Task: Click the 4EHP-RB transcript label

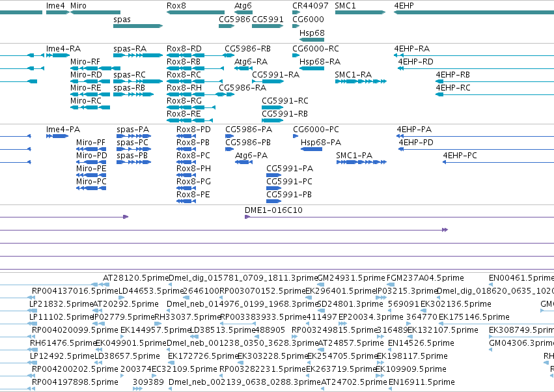Action: (x=452, y=75)
